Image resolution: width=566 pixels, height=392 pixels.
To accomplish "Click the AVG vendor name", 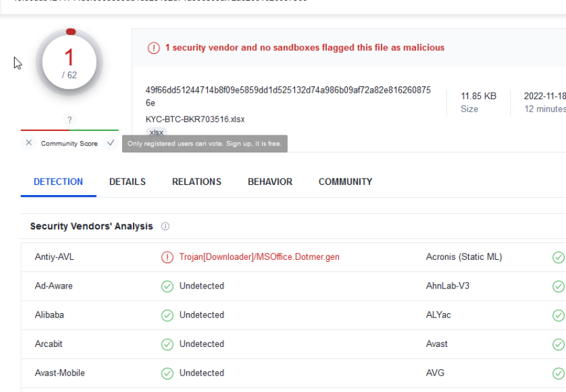I will [435, 373].
